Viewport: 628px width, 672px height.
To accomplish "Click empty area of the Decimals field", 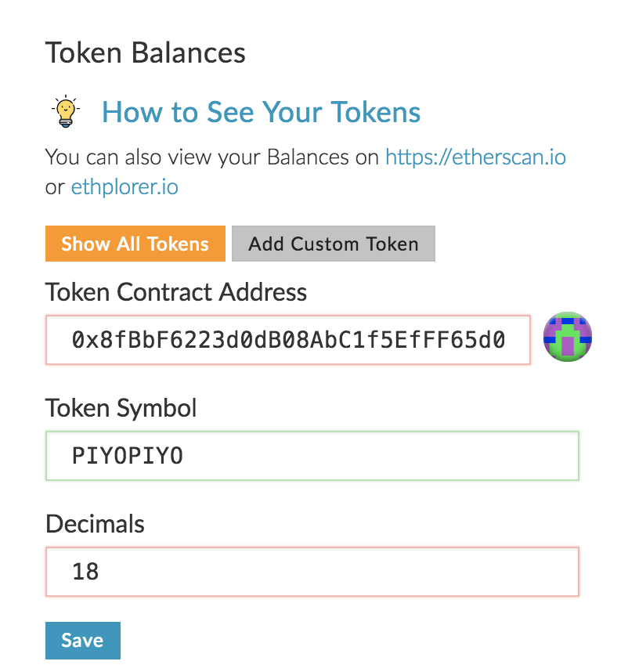I will pos(338,571).
